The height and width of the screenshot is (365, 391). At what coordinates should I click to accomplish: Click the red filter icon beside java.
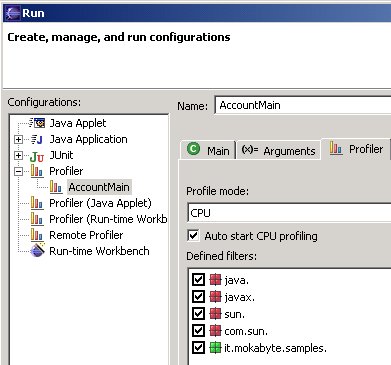(x=215, y=280)
